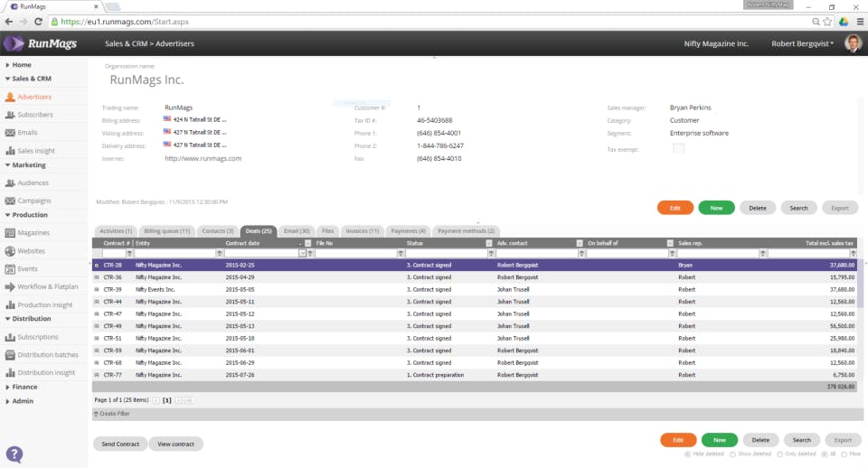Open the browser hamburger menu

(x=860, y=22)
